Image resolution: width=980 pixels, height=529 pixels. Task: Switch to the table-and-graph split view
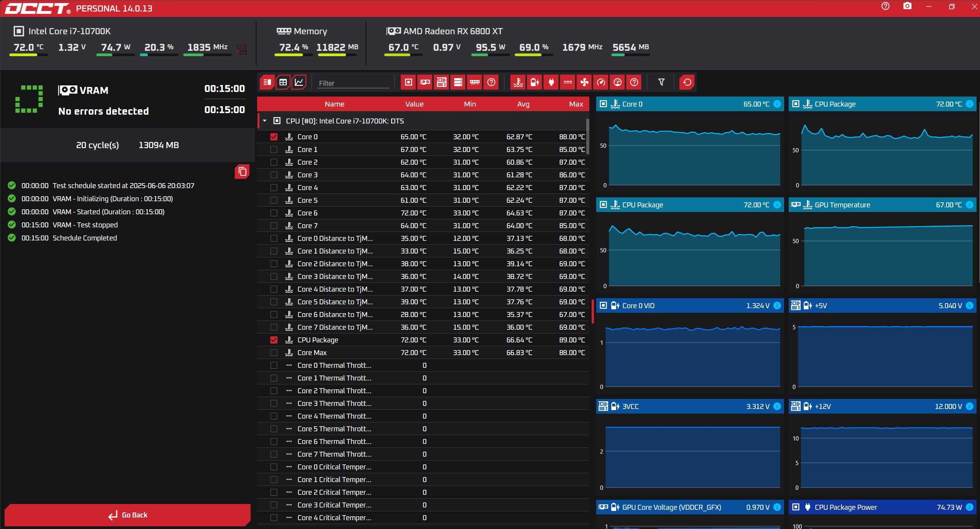(x=267, y=82)
